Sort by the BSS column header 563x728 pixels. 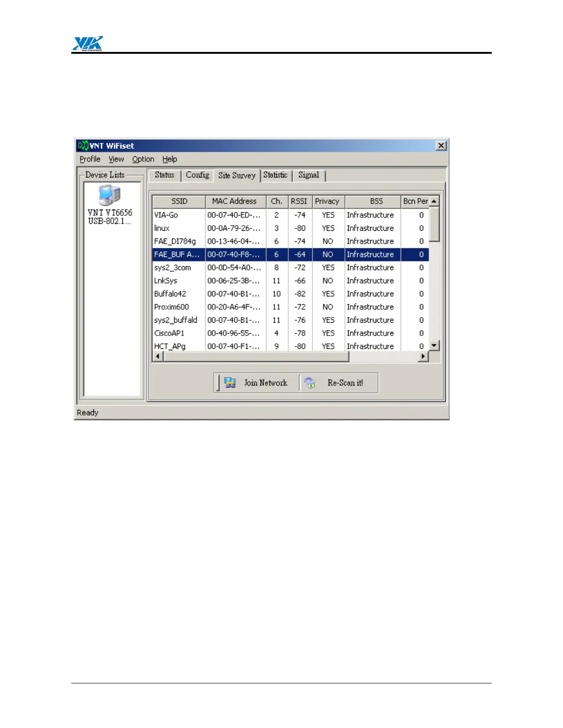pos(373,201)
